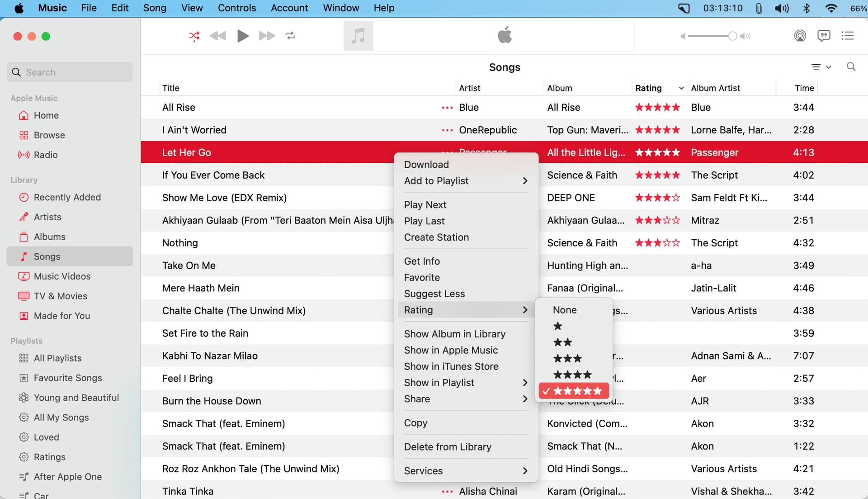
Task: Click the sidebar Search field
Action: point(70,72)
